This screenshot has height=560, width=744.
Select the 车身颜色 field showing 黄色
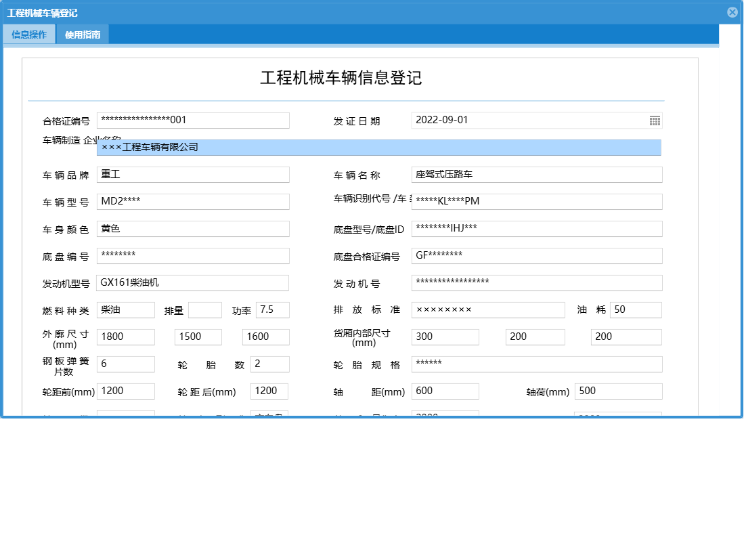(193, 228)
